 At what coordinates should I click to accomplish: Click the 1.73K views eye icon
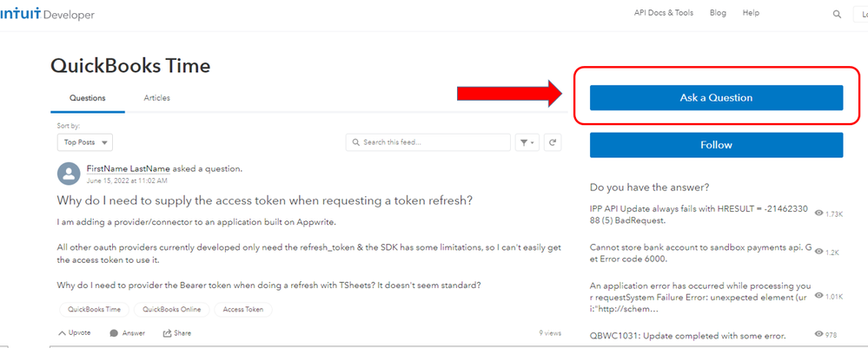click(x=818, y=213)
